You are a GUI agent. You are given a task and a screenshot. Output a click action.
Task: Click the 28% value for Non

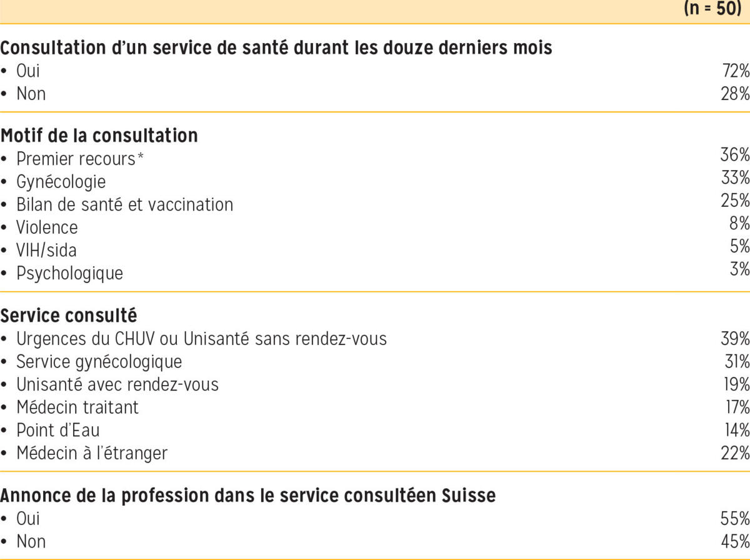[x=735, y=94]
